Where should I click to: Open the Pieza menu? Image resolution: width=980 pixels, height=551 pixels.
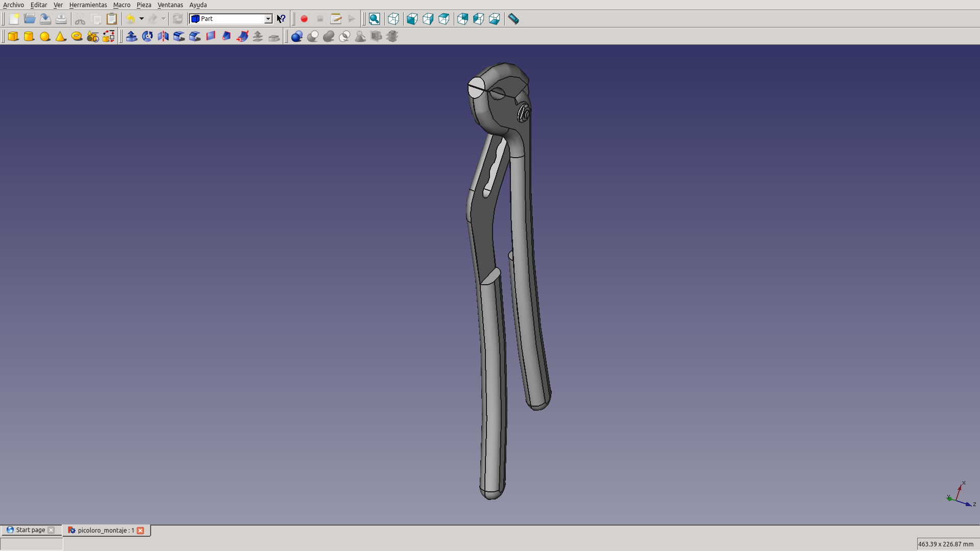pos(144,5)
